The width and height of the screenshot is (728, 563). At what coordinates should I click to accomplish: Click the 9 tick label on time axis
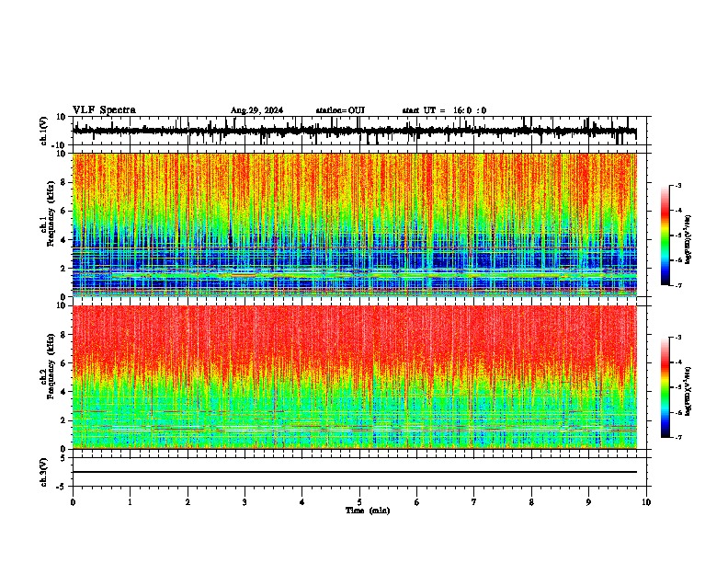(x=588, y=502)
